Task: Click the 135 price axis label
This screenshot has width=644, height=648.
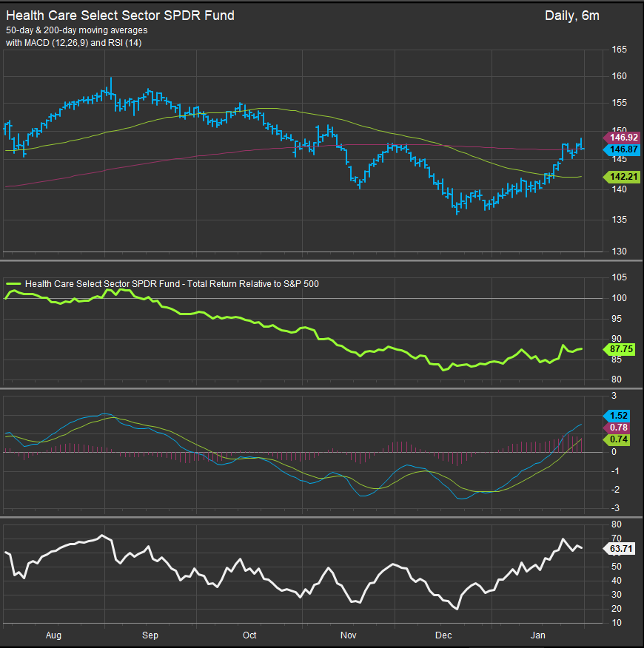Action: [x=619, y=220]
